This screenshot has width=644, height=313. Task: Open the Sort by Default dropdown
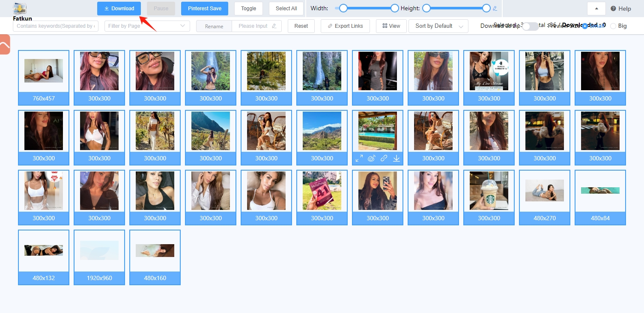pyautogui.click(x=438, y=26)
